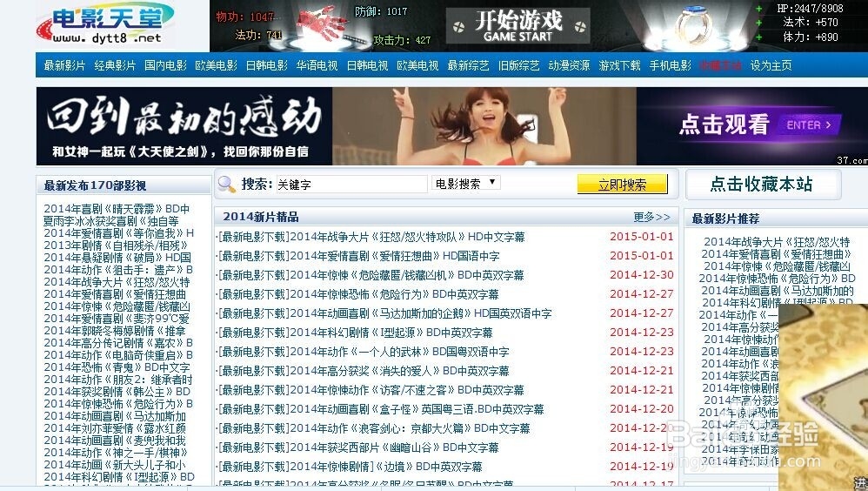Open left sidebar 2014年悬疑剧情《破局》HD国
This screenshot has width=868, height=491.
pyautogui.click(x=117, y=257)
